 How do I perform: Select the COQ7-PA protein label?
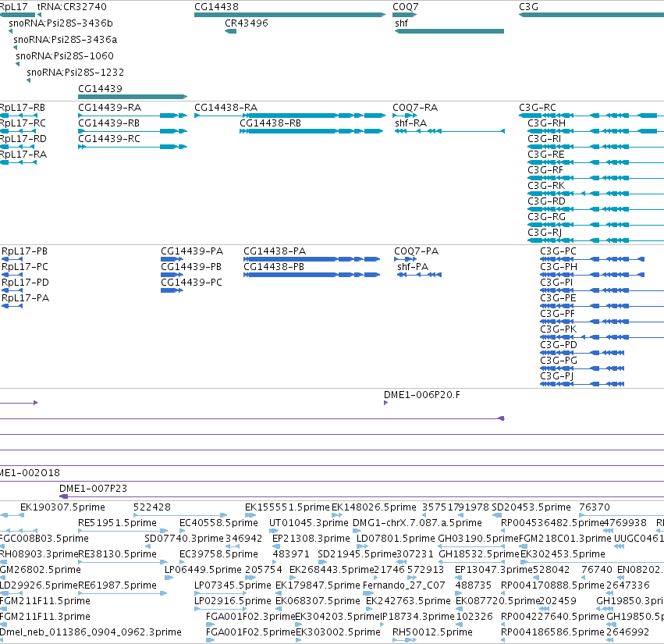417,251
